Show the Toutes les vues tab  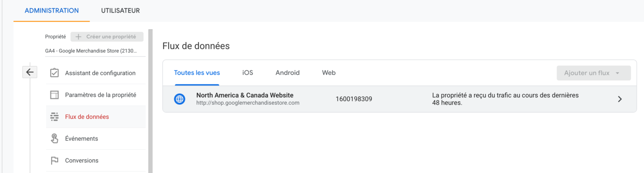coord(197,73)
